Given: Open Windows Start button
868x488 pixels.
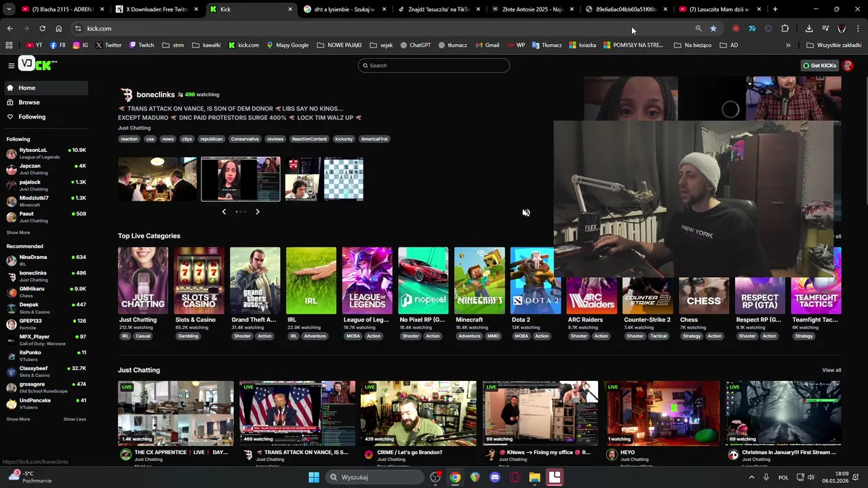Looking at the screenshot, I should (314, 477).
